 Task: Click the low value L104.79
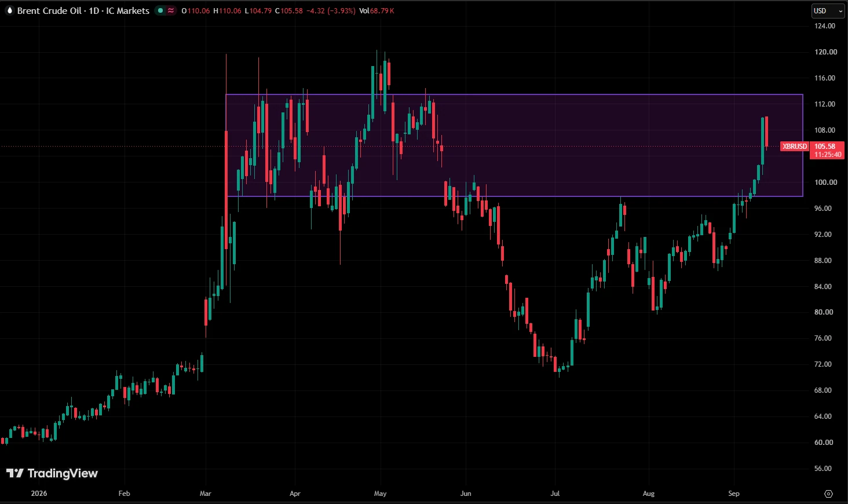[258, 10]
